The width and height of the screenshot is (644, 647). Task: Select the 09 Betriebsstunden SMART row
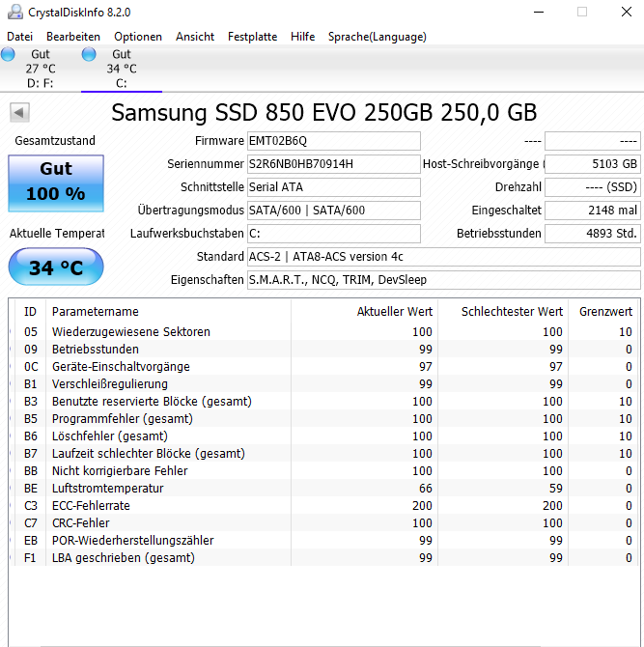[x=324, y=349]
